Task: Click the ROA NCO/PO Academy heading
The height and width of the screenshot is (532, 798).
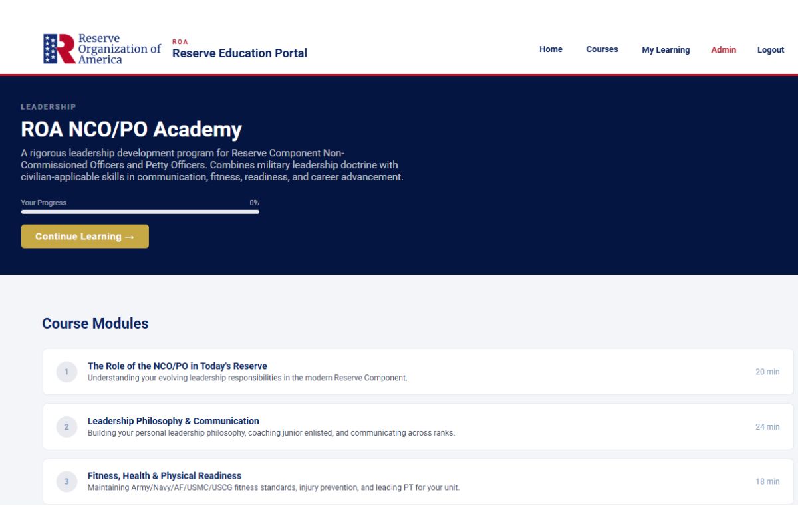Action: pos(132,129)
